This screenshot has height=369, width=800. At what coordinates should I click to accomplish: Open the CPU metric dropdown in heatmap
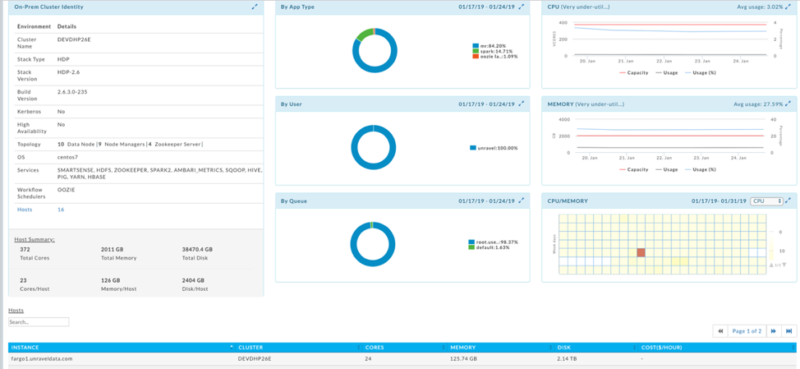(767, 201)
